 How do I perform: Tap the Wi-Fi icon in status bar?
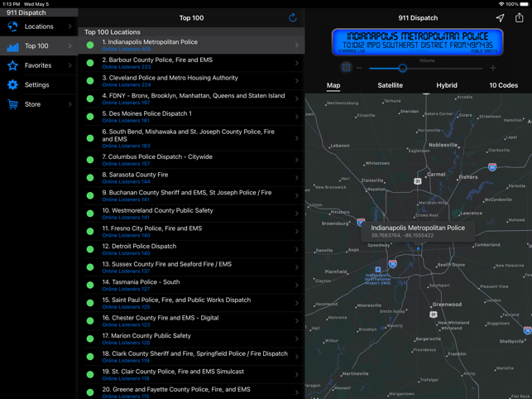coord(501,4)
